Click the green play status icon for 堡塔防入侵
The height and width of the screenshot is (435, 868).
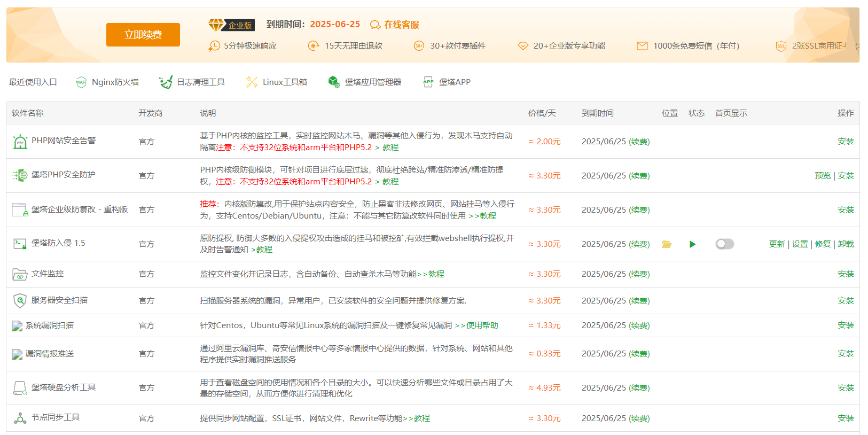point(693,244)
